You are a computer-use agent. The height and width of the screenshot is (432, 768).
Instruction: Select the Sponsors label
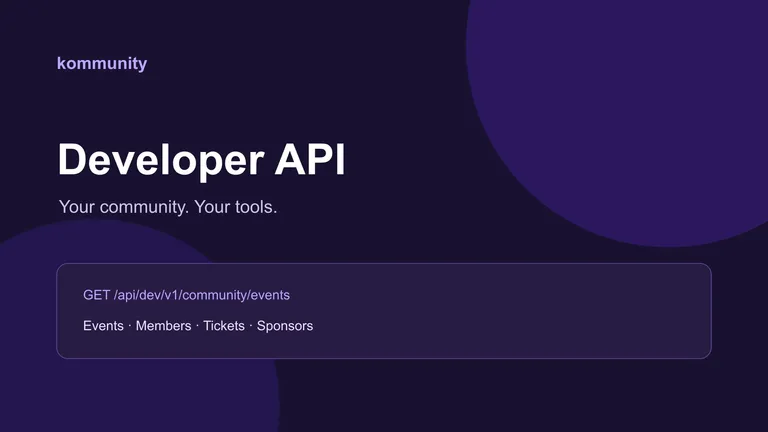click(x=285, y=326)
